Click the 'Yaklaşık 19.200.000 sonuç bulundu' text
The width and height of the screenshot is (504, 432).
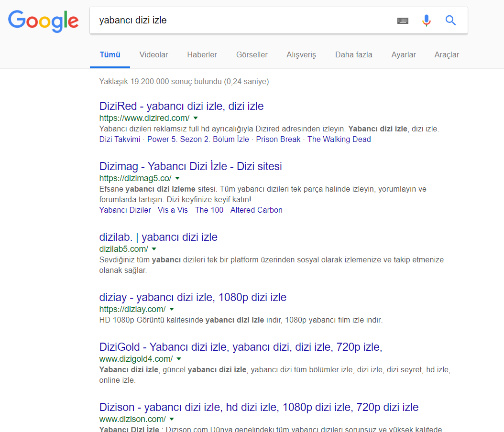[160, 81]
